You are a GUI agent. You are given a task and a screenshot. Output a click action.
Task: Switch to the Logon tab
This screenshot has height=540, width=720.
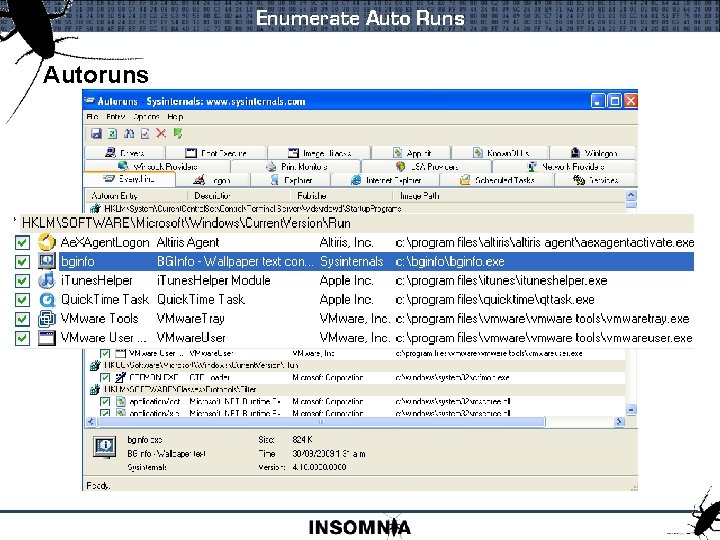point(212,180)
